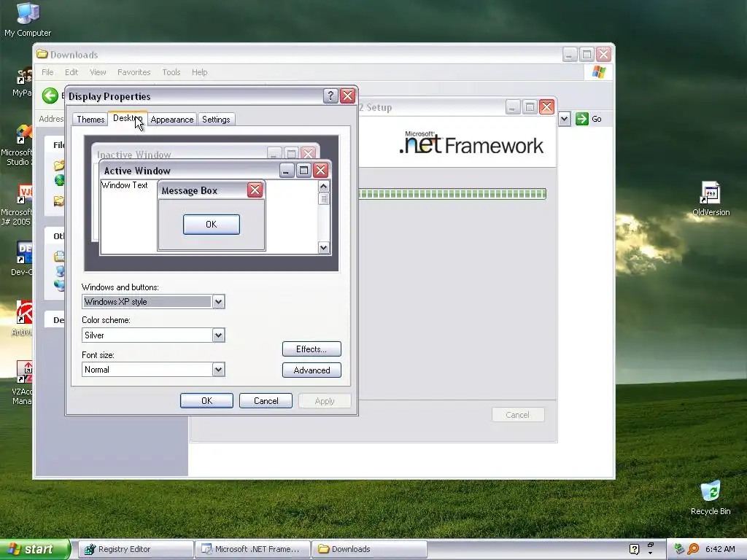The height and width of the screenshot is (560, 747).
Task: Open the Tools menu in Downloads window
Action: point(171,72)
